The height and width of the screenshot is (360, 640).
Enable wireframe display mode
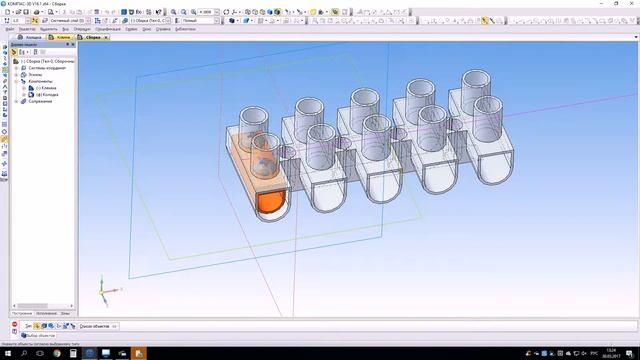click(x=248, y=12)
